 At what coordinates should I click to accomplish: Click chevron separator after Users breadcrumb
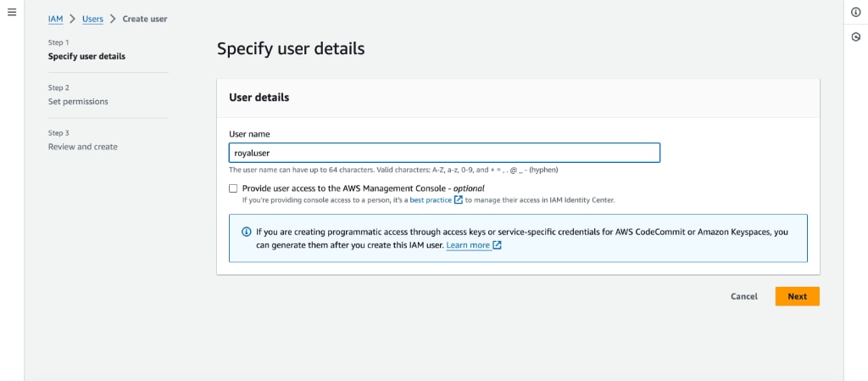[x=113, y=19]
